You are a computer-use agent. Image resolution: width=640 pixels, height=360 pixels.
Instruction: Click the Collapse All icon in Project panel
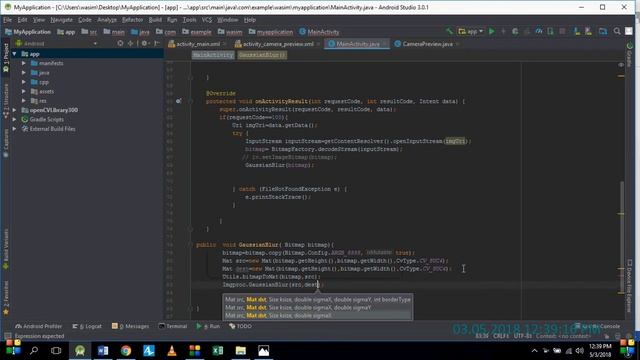click(131, 43)
